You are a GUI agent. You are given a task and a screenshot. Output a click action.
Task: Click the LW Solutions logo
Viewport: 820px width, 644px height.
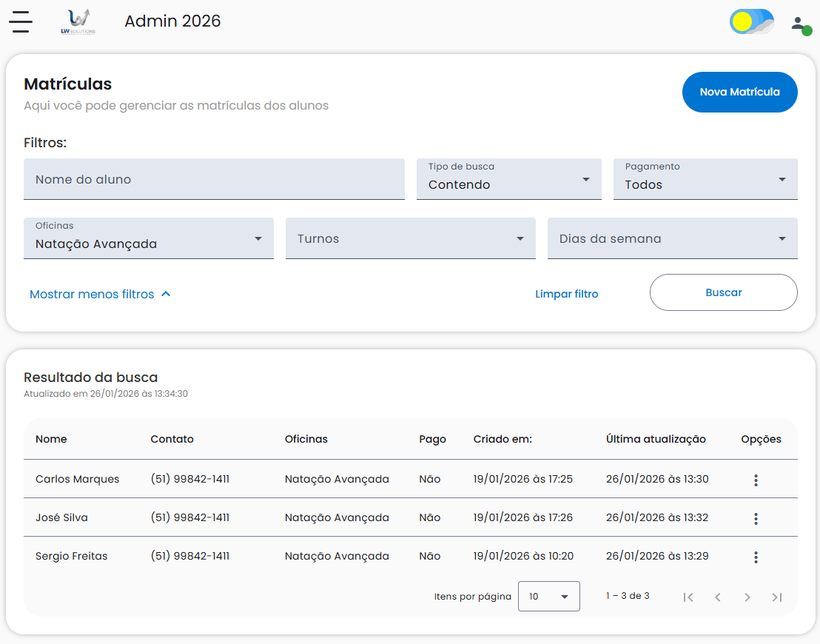78,21
